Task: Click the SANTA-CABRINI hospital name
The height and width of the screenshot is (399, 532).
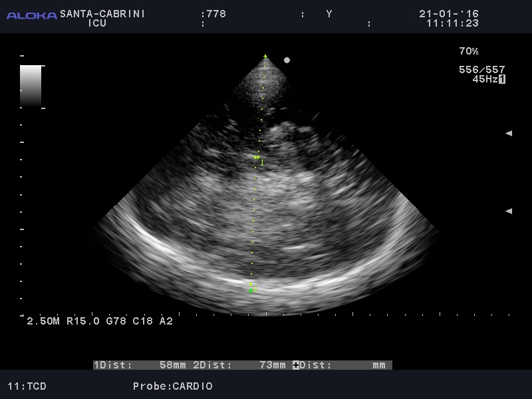Action: coord(102,13)
